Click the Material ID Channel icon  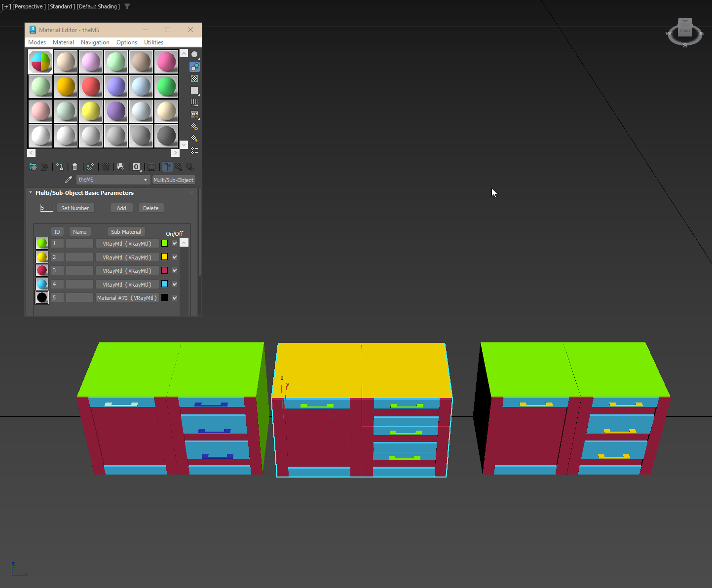137,167
